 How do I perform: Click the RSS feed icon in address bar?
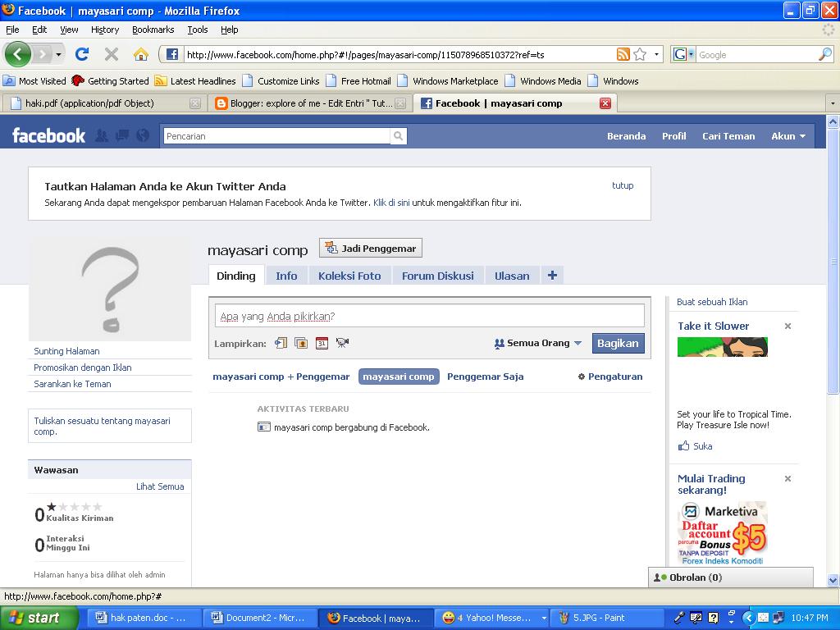pyautogui.click(x=623, y=54)
